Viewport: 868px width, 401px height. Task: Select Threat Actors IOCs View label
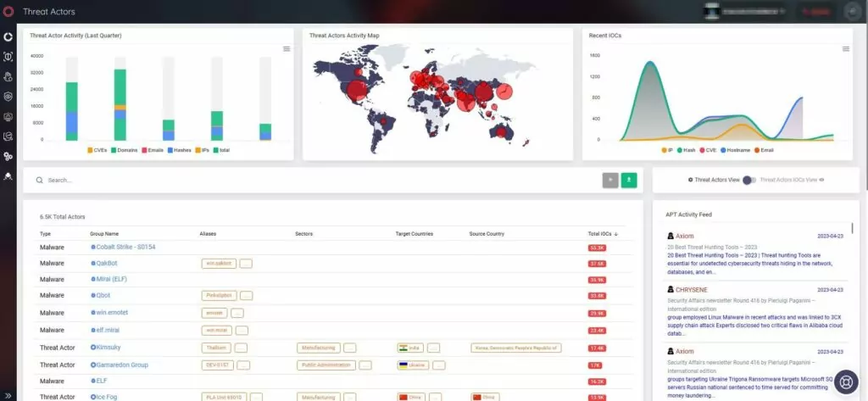(788, 180)
